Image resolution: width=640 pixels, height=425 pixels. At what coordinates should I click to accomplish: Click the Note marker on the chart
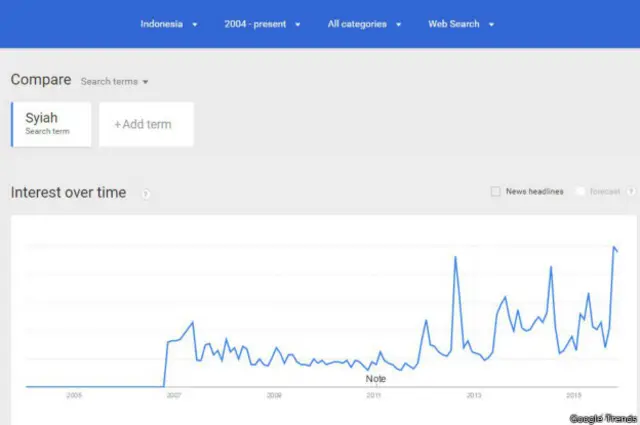coord(375,379)
